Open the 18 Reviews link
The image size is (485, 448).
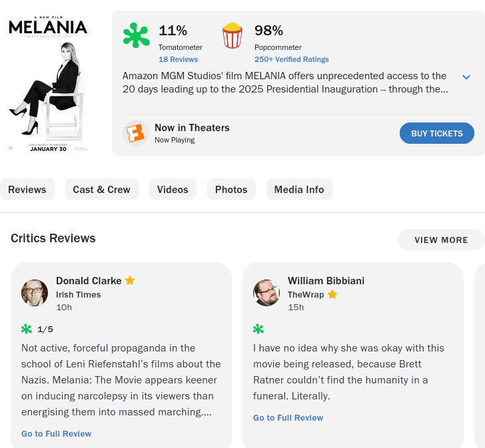pos(178,59)
